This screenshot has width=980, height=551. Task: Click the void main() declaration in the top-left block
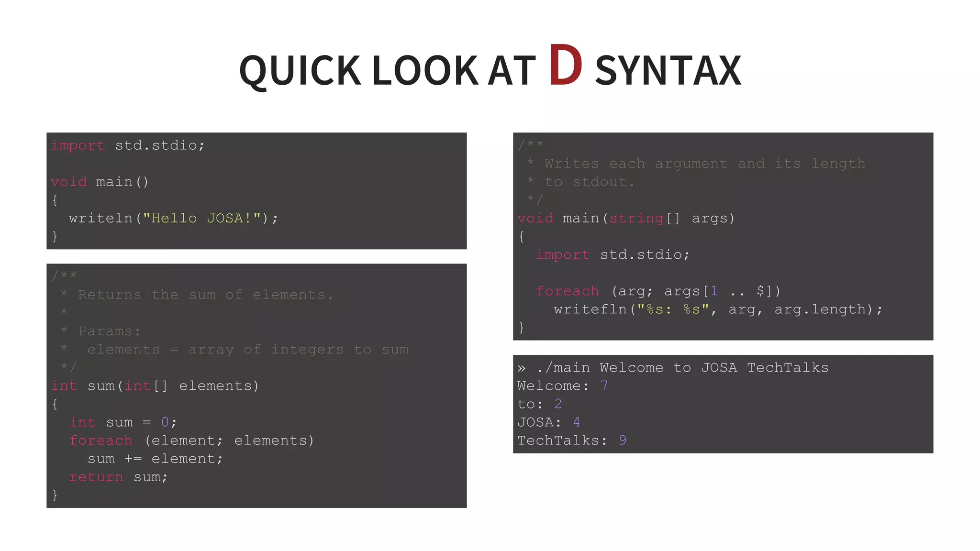(x=100, y=182)
